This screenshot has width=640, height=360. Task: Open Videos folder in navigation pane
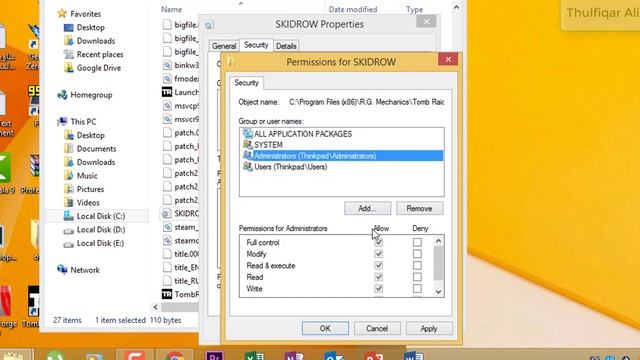pos(88,202)
